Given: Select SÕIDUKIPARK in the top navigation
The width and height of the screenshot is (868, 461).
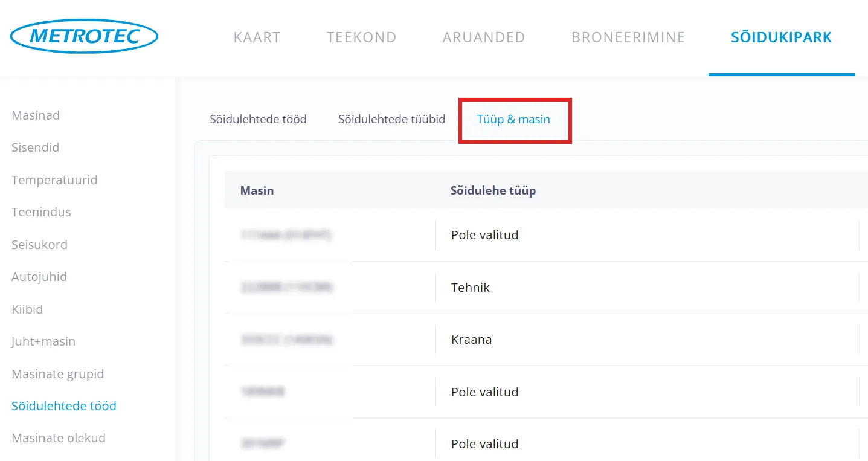Looking at the screenshot, I should click(x=781, y=37).
